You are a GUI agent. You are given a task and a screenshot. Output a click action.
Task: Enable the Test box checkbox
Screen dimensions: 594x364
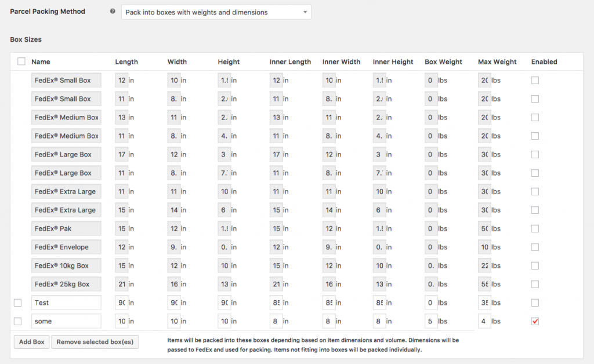click(x=535, y=303)
